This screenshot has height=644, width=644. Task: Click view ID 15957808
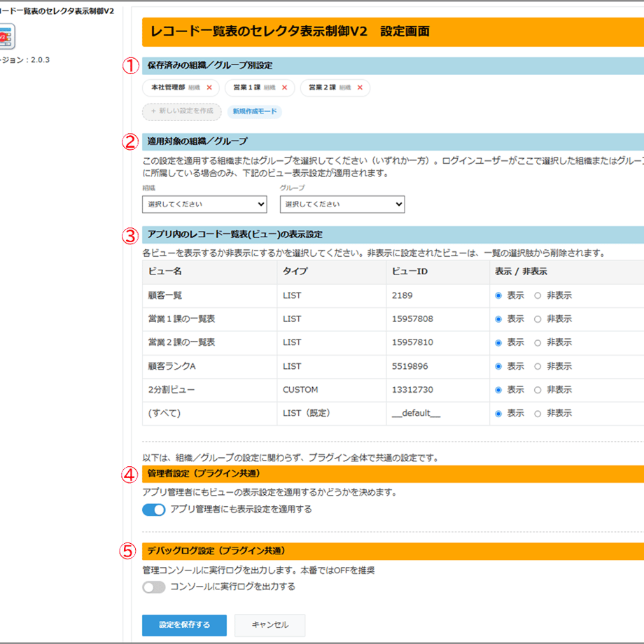[x=412, y=319]
